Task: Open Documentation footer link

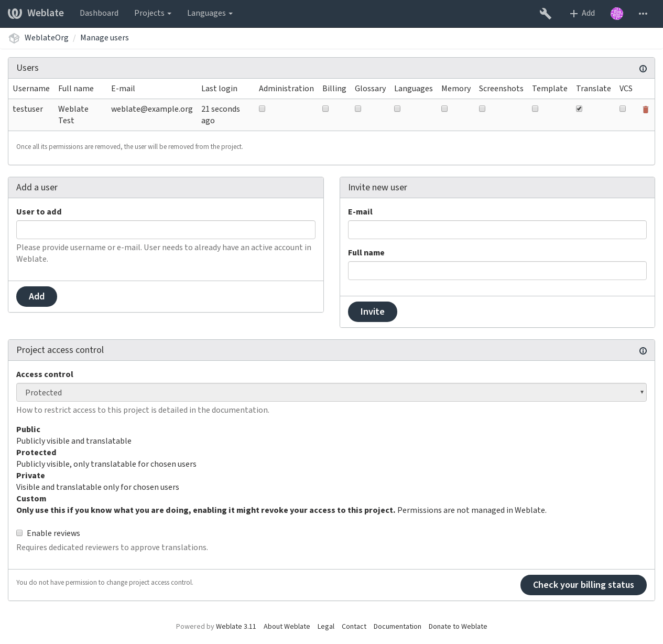Action: 397,626
